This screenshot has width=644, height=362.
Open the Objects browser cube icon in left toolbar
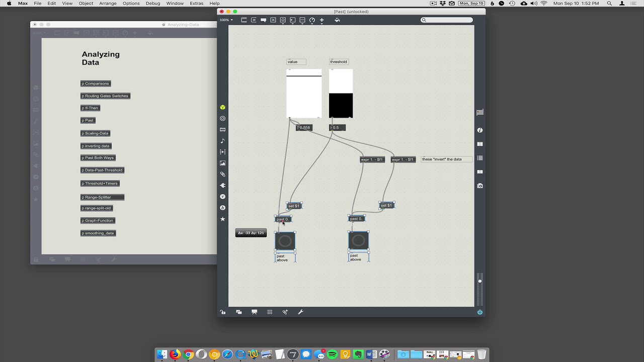223,108
